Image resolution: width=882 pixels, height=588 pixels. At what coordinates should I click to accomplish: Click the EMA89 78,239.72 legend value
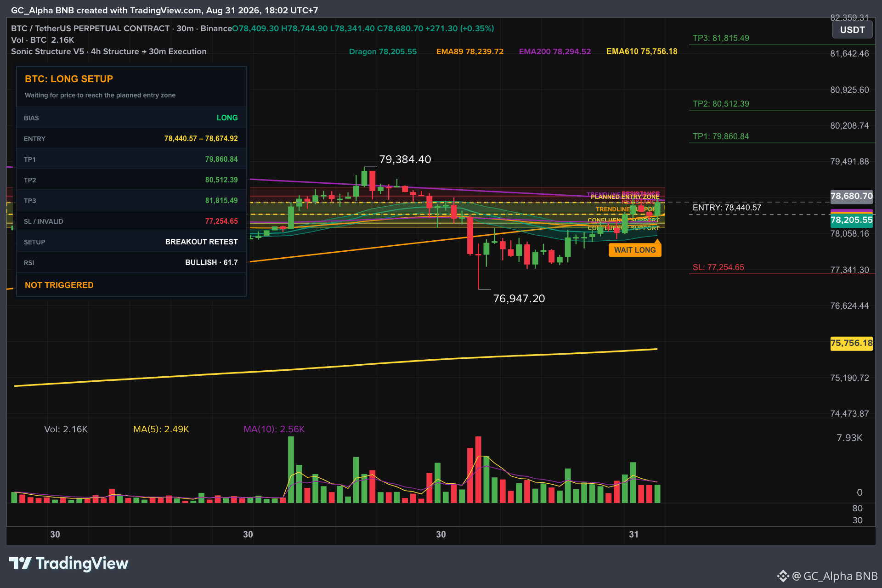coord(470,51)
